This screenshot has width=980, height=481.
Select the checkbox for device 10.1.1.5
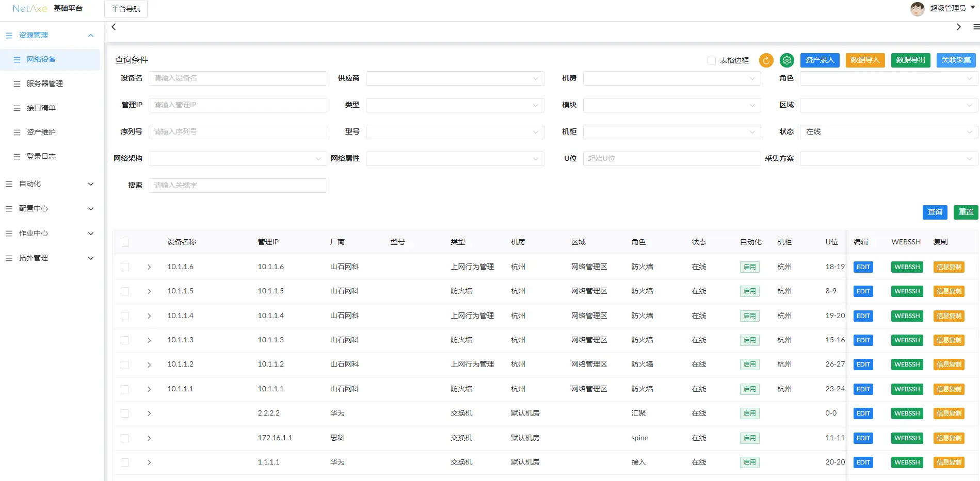click(x=125, y=291)
